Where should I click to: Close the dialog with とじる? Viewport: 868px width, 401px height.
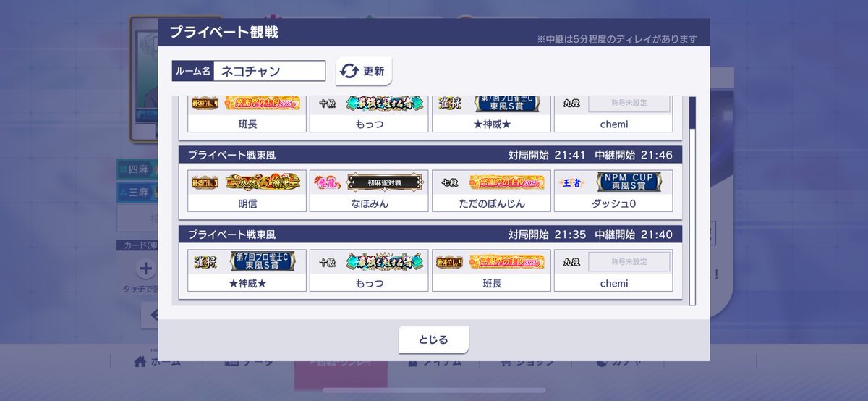pos(433,339)
